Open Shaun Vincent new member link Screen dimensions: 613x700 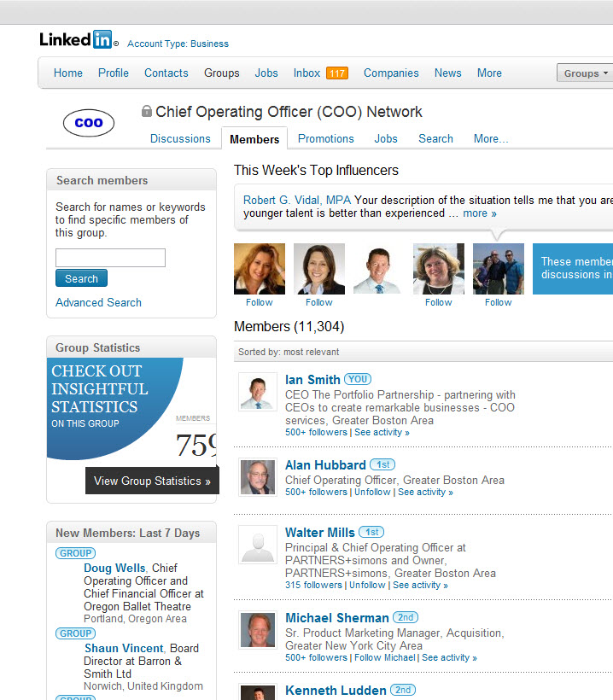(x=124, y=648)
